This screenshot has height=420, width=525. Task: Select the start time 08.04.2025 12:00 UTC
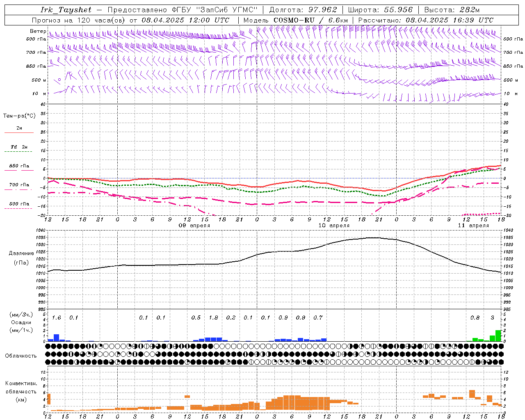click(x=185, y=20)
